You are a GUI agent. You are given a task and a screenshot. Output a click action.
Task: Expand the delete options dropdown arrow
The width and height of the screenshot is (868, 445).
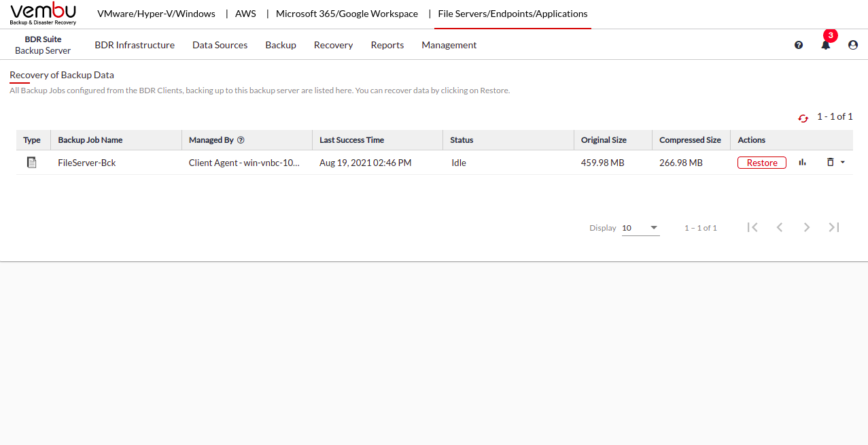[x=843, y=162]
